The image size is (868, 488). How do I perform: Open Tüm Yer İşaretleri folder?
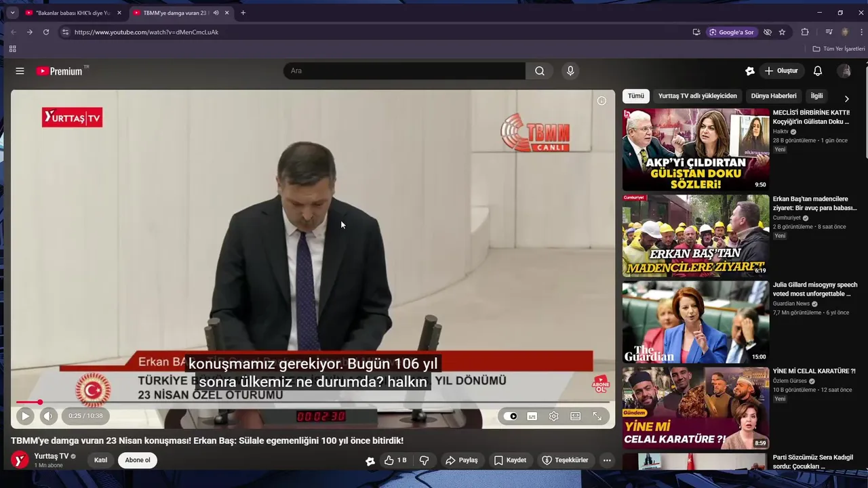(x=839, y=49)
